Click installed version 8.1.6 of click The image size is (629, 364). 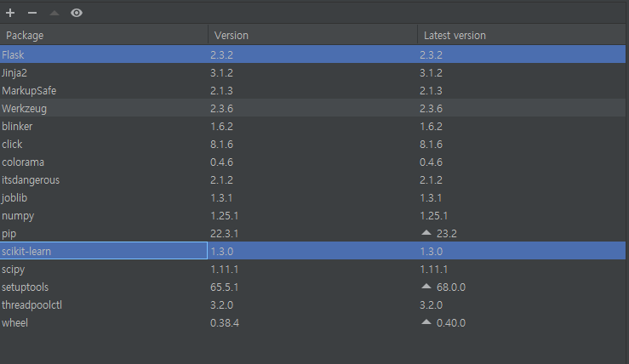(221, 144)
